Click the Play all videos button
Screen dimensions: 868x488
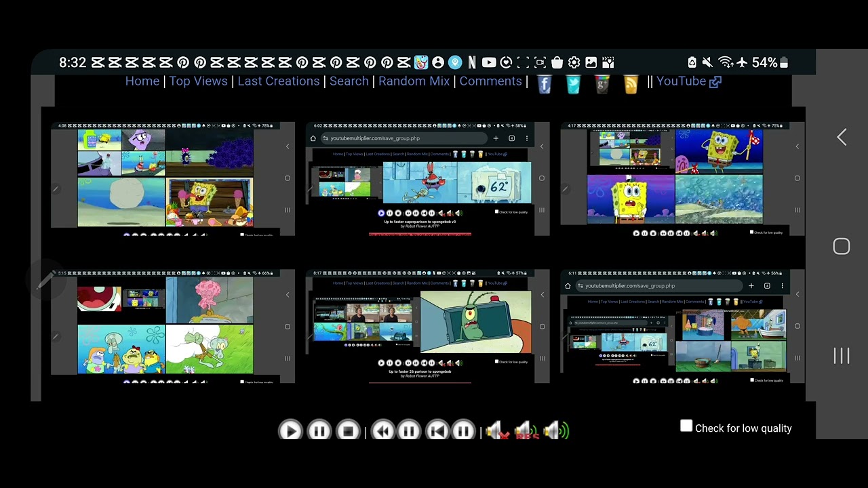tap(290, 430)
